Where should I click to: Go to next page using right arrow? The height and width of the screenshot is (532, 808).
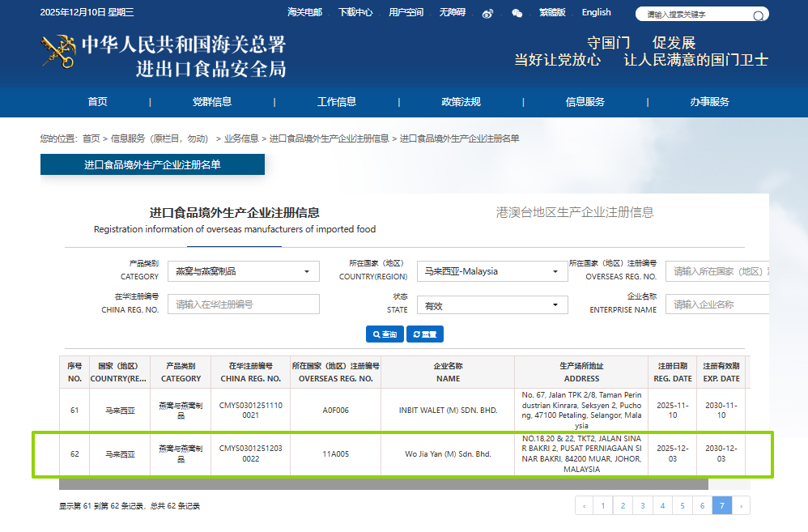pyautogui.click(x=741, y=506)
